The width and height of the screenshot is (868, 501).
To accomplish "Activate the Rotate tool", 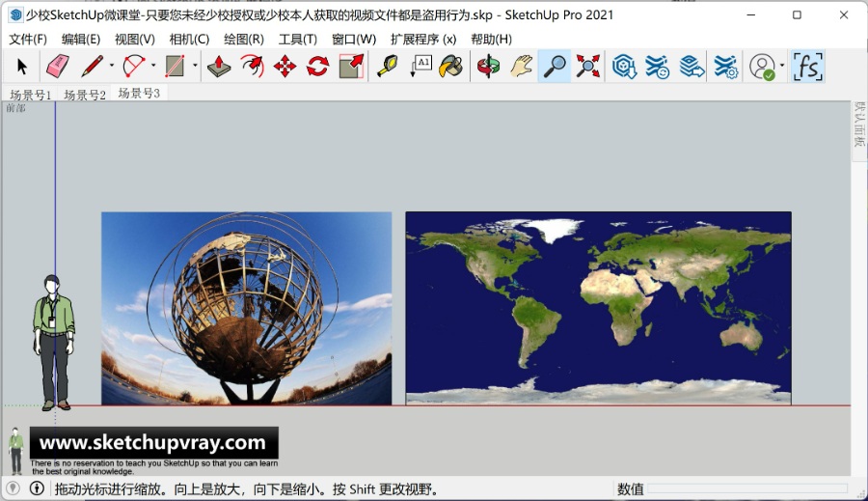I will tap(317, 67).
